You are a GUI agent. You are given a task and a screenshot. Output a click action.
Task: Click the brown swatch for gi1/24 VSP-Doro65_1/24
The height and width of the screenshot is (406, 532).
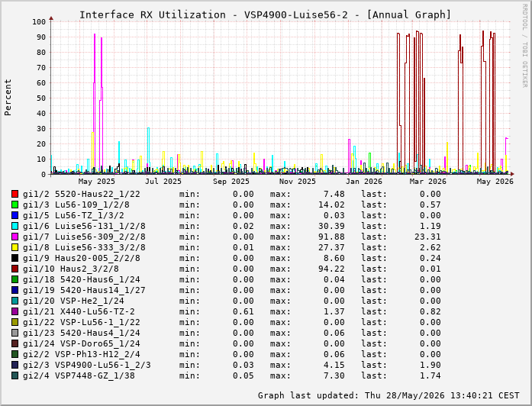click(x=15, y=343)
